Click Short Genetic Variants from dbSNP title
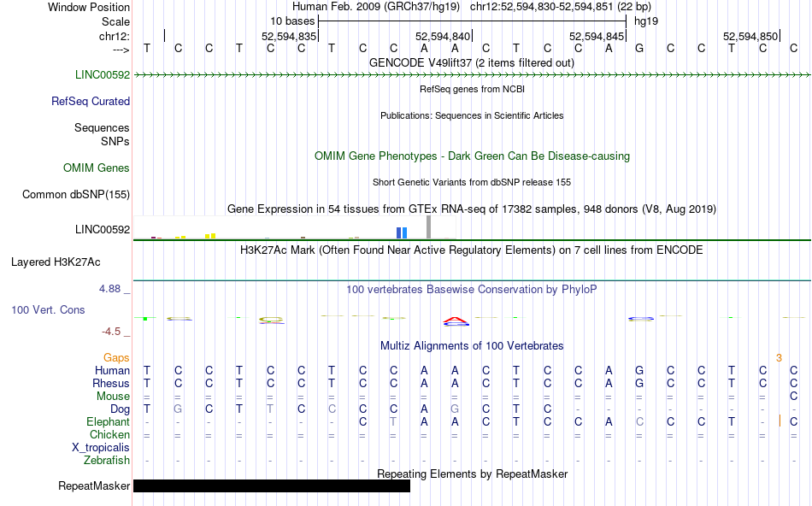Viewport: 812px width, 506px height. pos(472,182)
